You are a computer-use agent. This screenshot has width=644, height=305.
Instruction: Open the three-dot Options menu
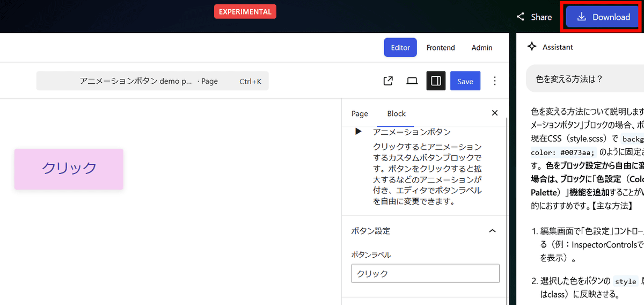pos(495,81)
